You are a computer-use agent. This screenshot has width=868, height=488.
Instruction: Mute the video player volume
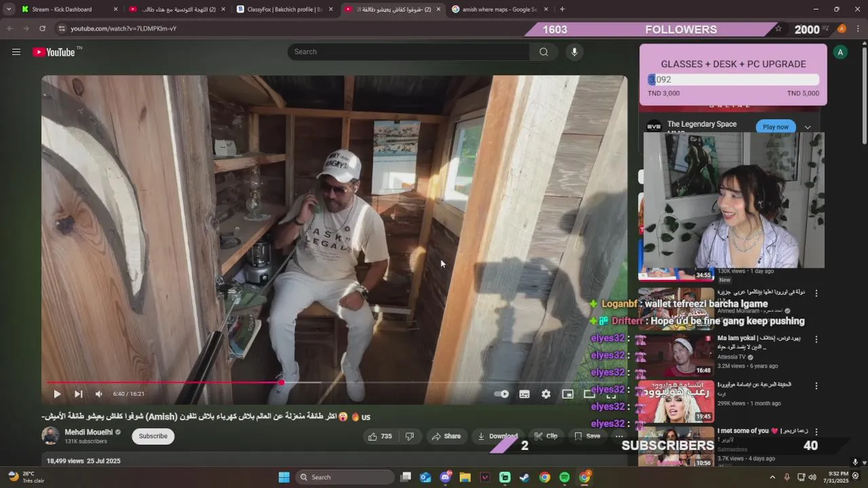pyautogui.click(x=99, y=394)
